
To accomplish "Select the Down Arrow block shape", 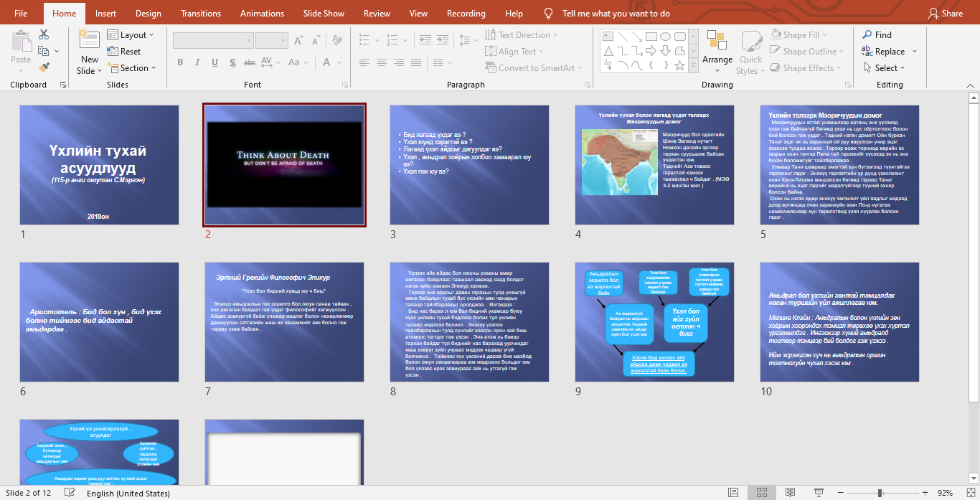I will (666, 50).
